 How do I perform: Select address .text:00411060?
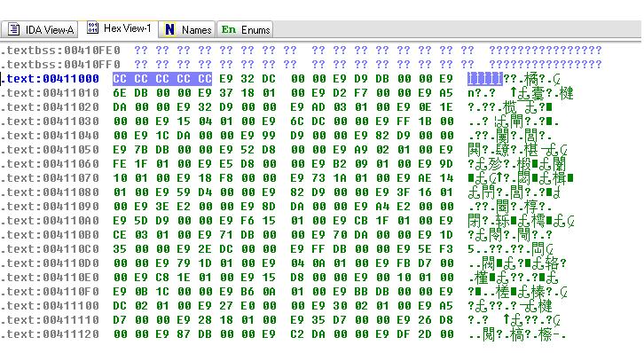(x=50, y=164)
